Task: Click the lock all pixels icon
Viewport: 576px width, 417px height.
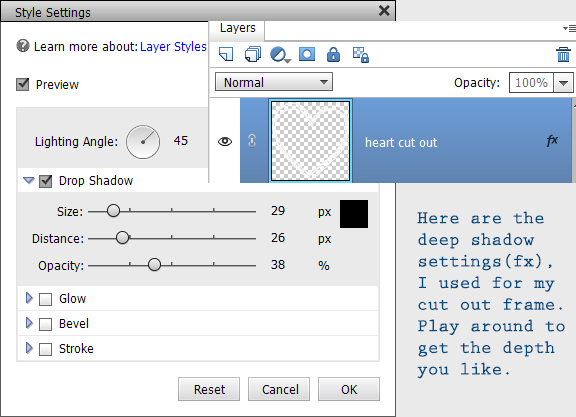Action: (x=333, y=54)
